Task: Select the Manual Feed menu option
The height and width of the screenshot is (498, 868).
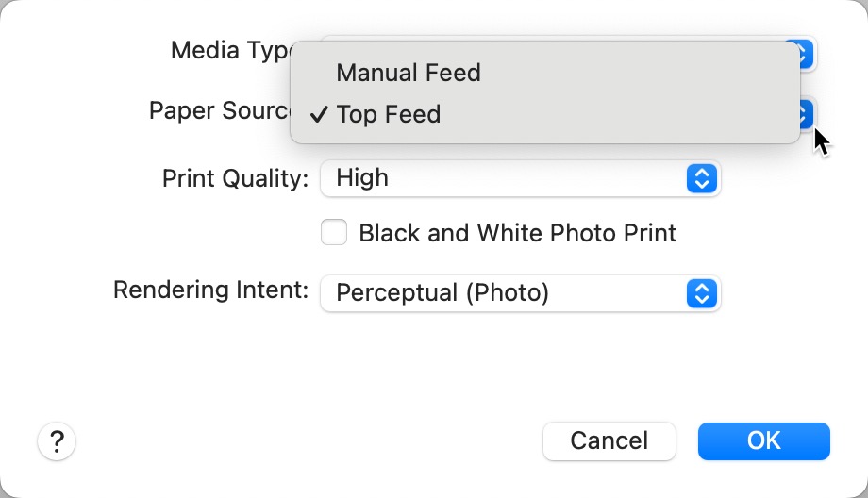Action: click(x=409, y=73)
